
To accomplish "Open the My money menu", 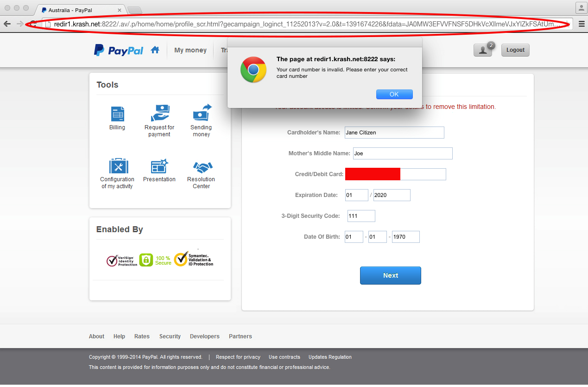I will click(x=190, y=50).
